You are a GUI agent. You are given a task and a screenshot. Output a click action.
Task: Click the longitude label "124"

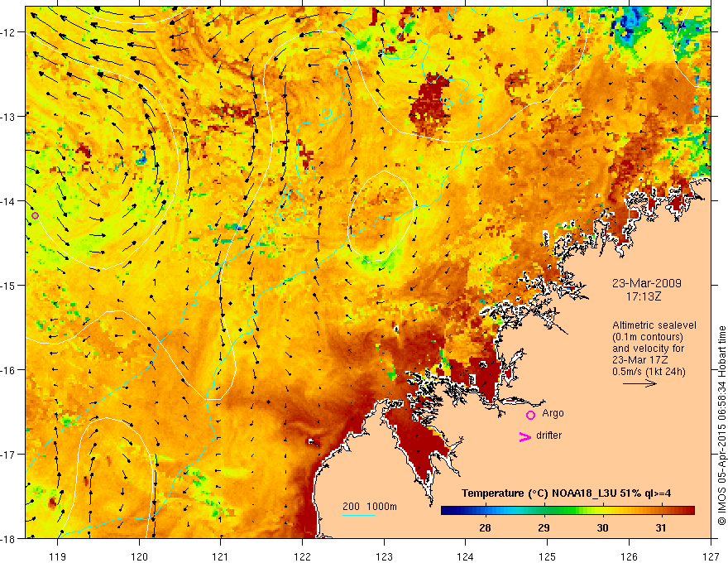pyautogui.click(x=466, y=556)
